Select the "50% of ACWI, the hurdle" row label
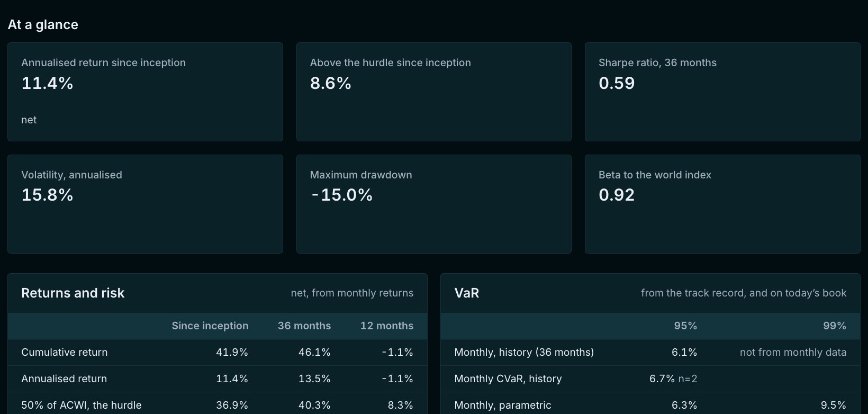Viewport: 868px width, 414px height. pos(82,406)
